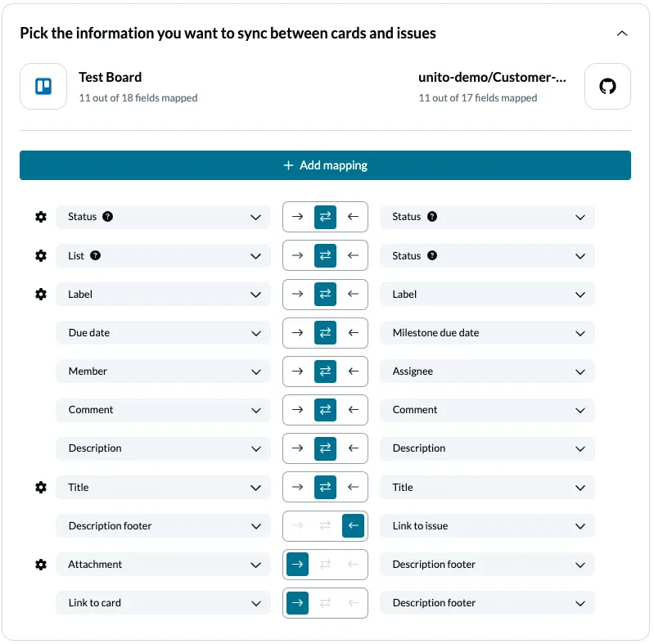Click the Add mapping button
This screenshot has width=654, height=644.
(x=325, y=165)
